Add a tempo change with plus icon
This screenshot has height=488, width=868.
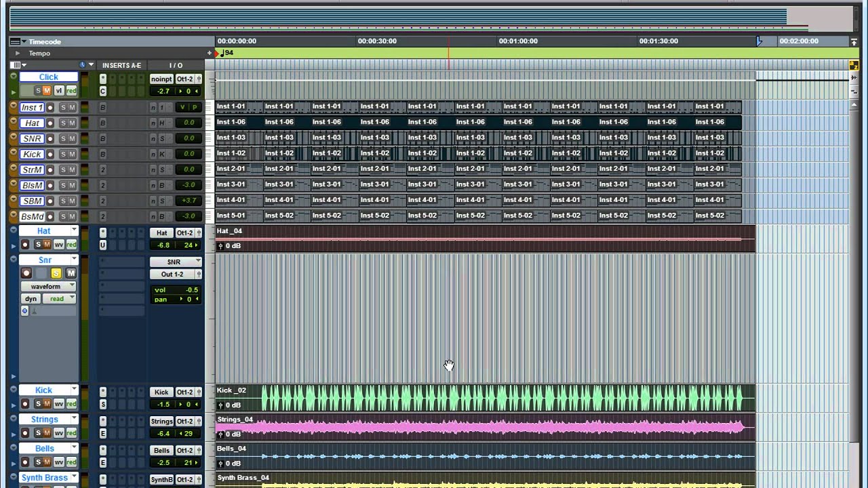click(210, 53)
